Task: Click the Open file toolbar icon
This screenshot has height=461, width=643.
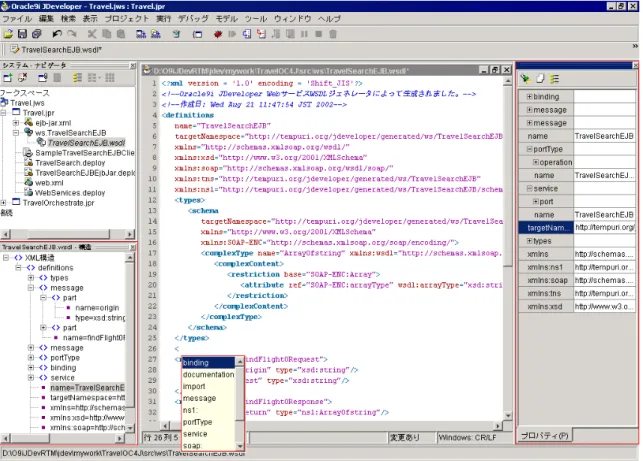Action: tap(8, 34)
